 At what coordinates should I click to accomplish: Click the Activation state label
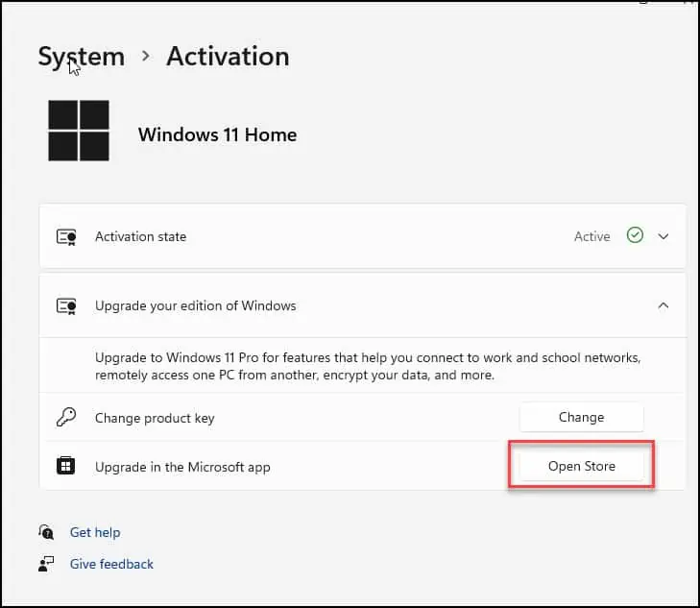click(140, 236)
